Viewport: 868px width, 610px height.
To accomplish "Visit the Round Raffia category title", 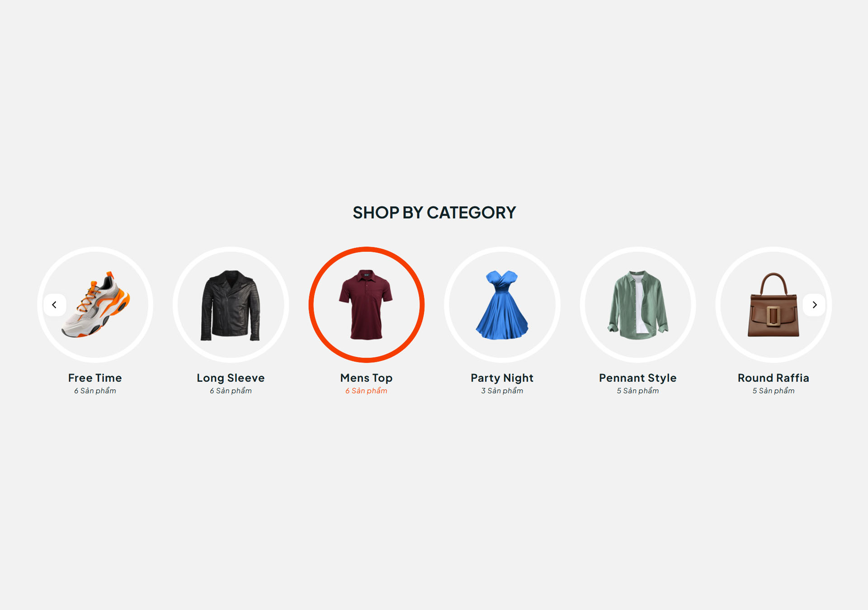I will (774, 378).
